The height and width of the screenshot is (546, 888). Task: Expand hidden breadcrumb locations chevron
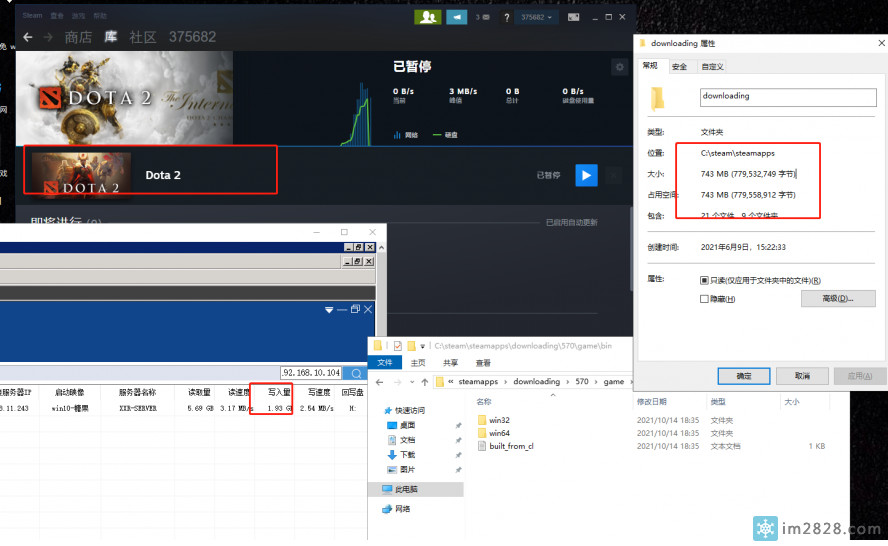[451, 382]
